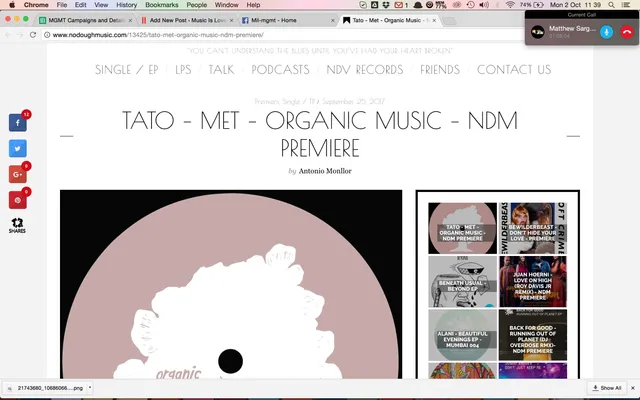
Task: Open Tato - Met Organic Music thumbnail
Action: [462, 228]
